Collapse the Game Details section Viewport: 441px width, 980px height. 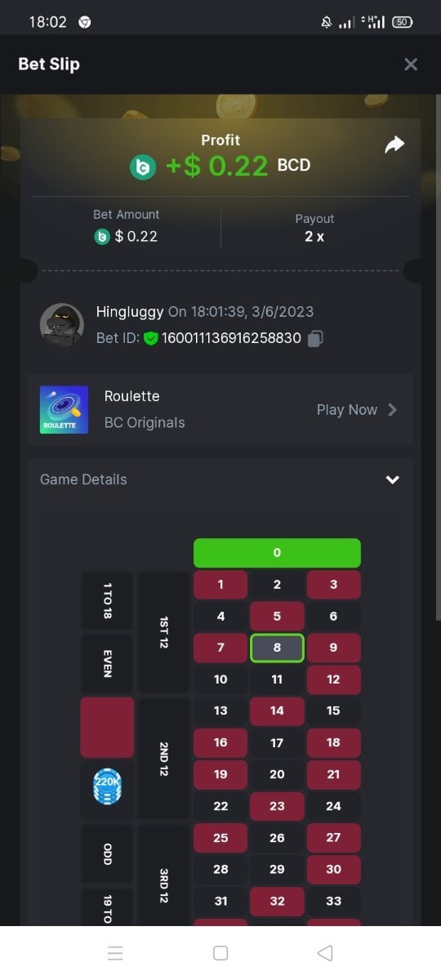point(393,479)
